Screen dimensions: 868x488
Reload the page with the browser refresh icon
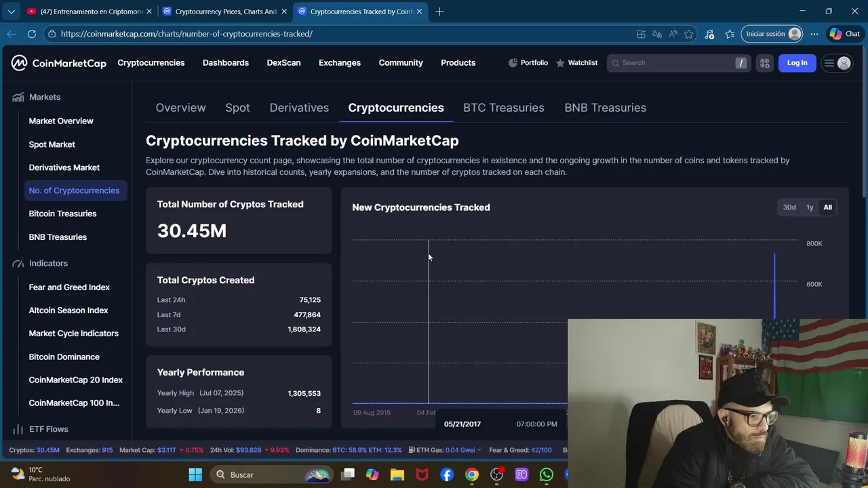pyautogui.click(x=31, y=33)
